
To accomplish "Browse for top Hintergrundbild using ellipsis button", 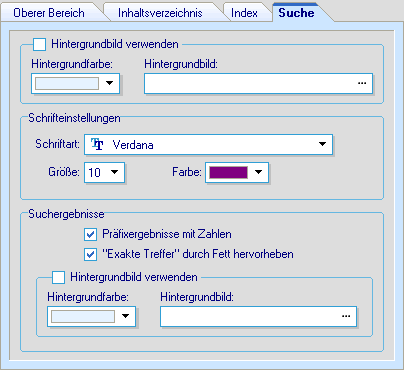I will click(362, 83).
